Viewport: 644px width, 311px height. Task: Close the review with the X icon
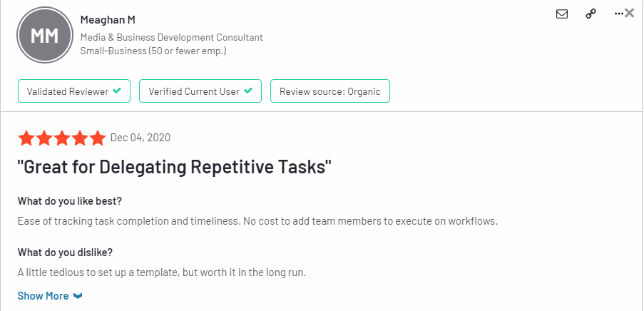629,13
